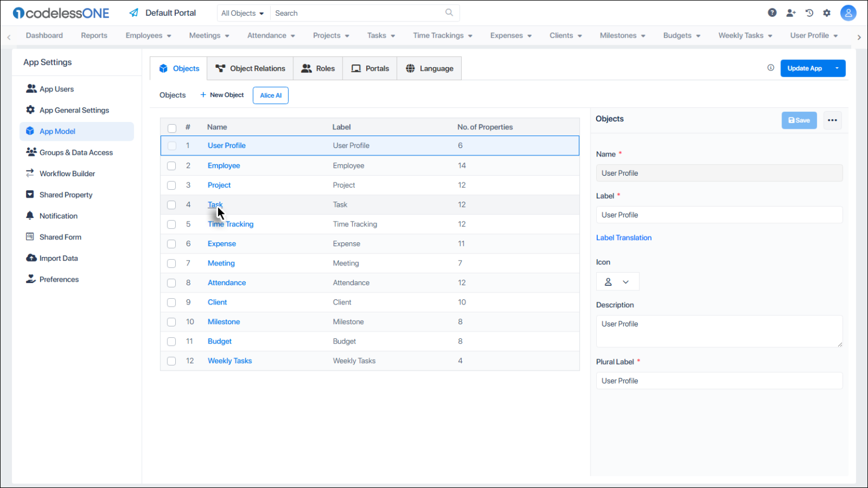
Task: Click the Alice AI button
Action: [271, 95]
